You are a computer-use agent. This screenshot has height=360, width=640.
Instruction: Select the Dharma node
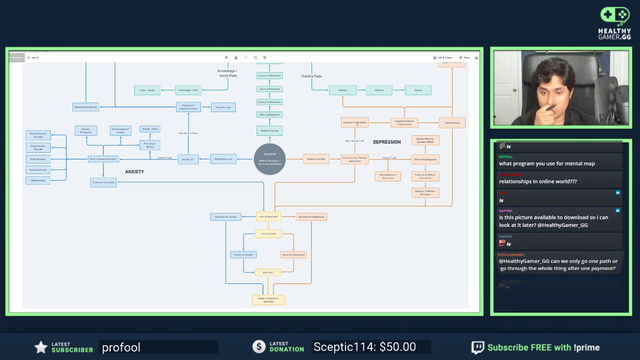379,90
